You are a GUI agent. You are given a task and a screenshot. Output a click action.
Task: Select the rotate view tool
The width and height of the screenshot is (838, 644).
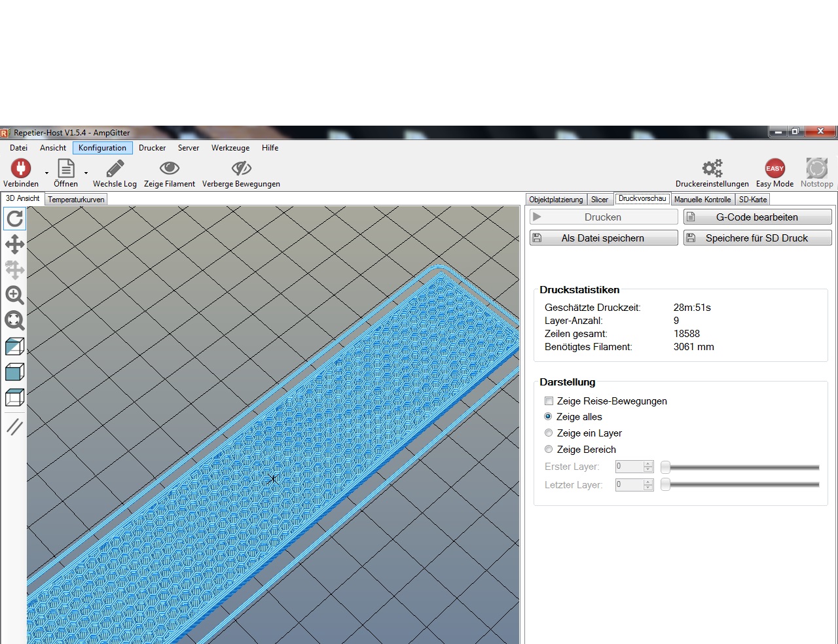[x=14, y=219]
